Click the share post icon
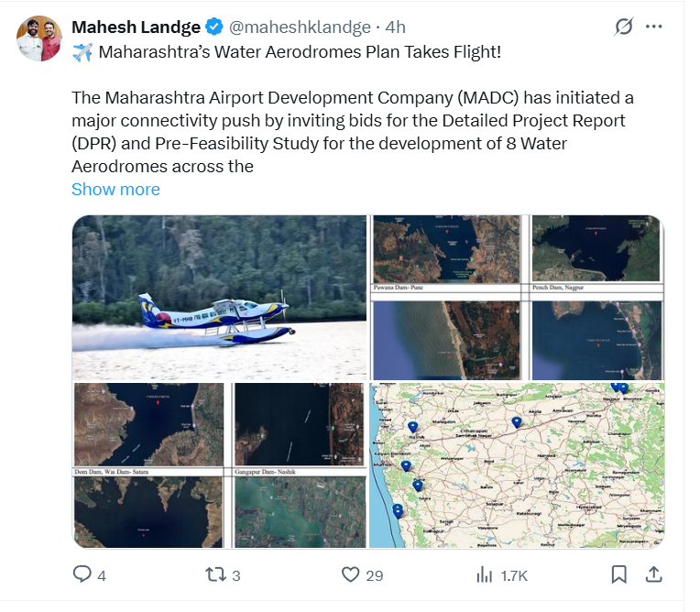The height and width of the screenshot is (612, 700). click(654, 574)
